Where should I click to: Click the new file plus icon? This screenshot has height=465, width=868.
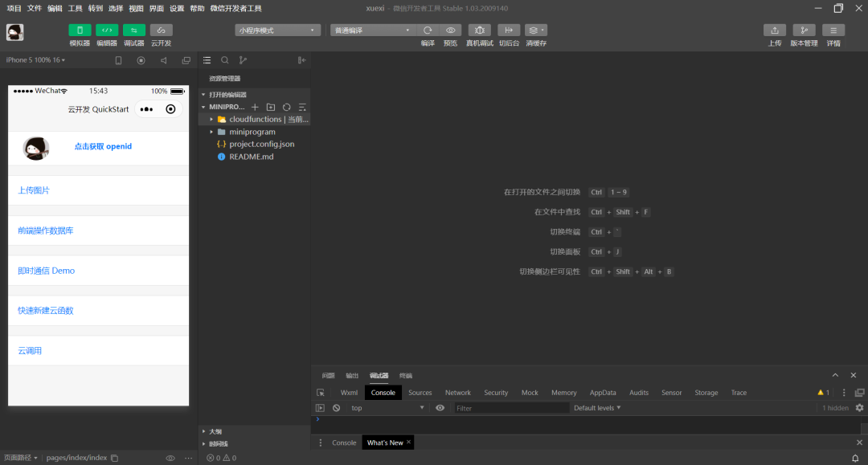click(x=255, y=108)
